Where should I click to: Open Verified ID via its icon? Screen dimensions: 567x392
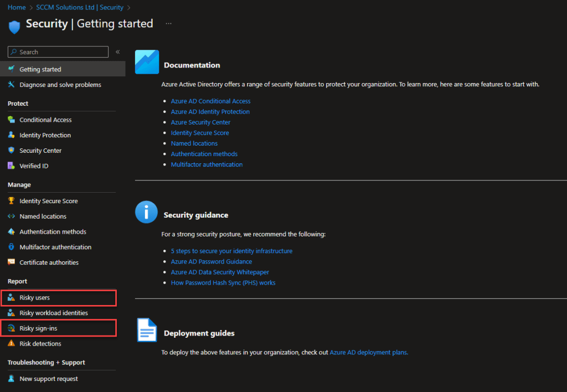coord(11,166)
